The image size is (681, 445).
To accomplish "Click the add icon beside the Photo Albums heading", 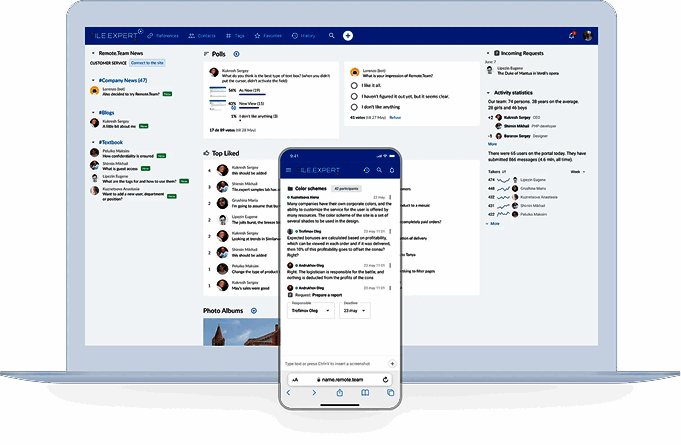I will tap(254, 311).
